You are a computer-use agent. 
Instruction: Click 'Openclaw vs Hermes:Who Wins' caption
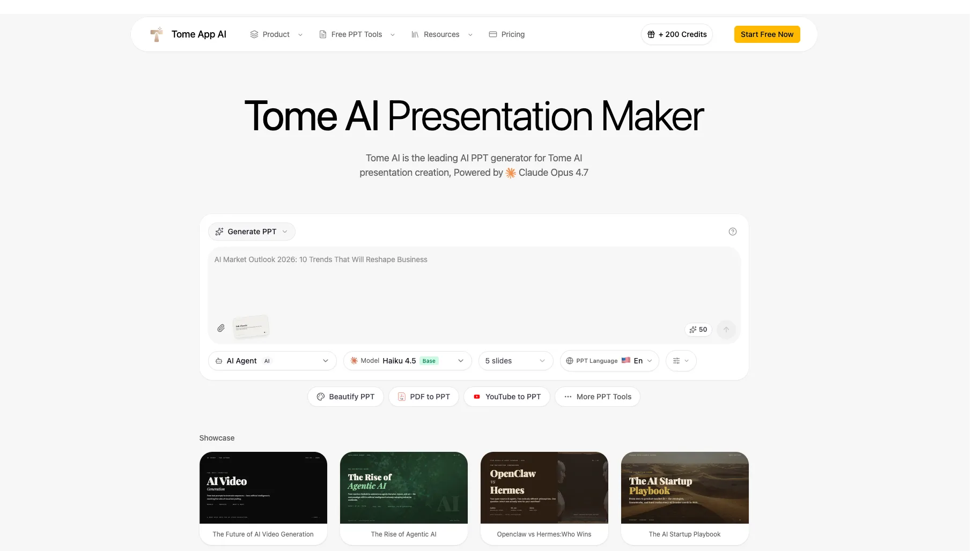[x=544, y=534]
